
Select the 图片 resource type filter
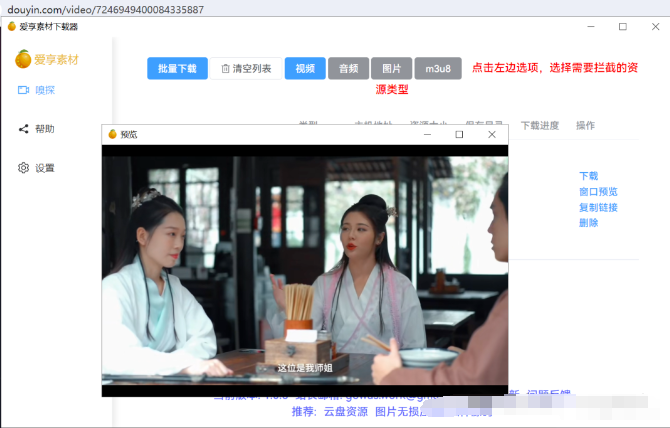[391, 68]
